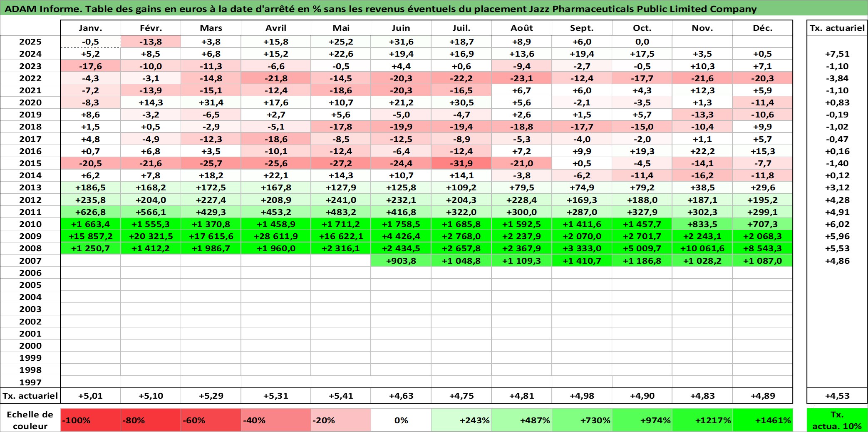The height and width of the screenshot is (432, 868).
Task: Click the -23,1 cell in 2022
Action: pos(521,78)
